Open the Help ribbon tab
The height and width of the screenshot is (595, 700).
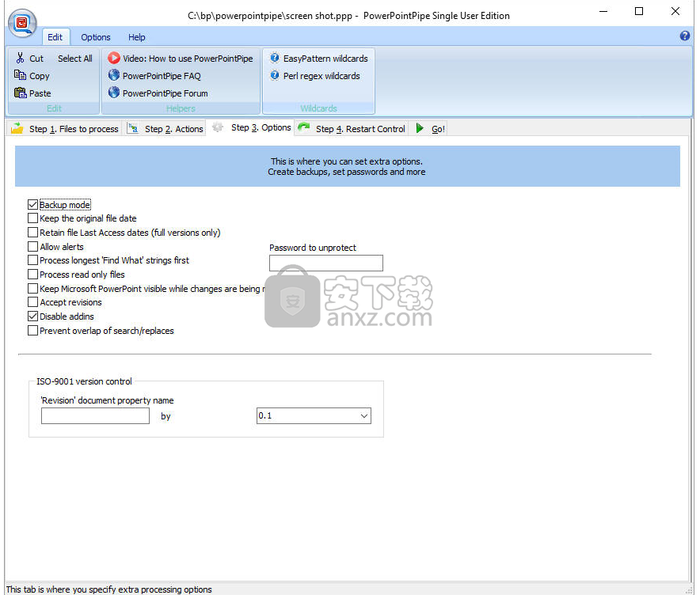(x=137, y=37)
